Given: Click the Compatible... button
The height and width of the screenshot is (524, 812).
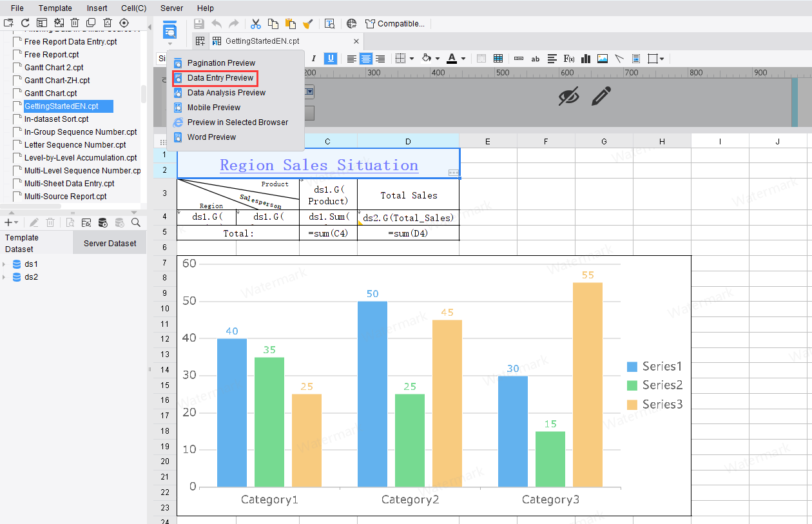Looking at the screenshot, I should coord(394,24).
